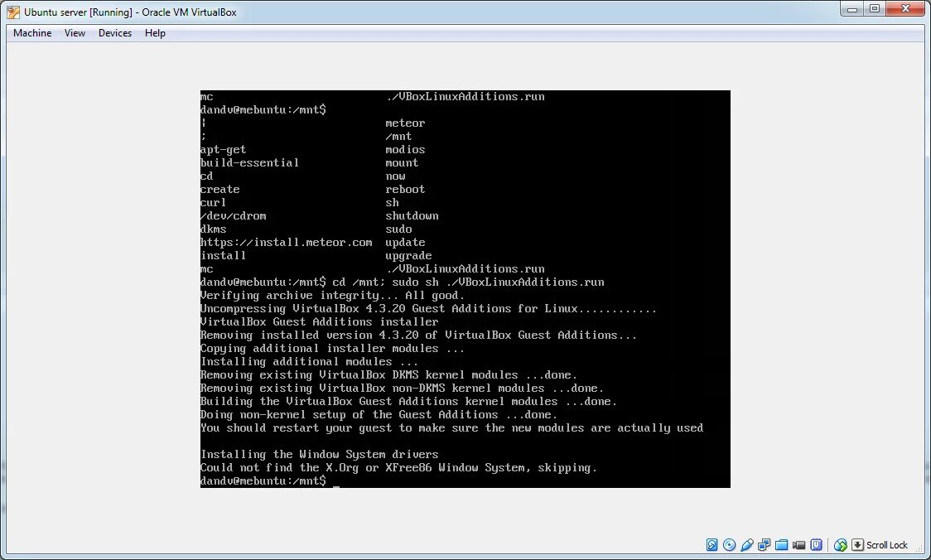Image resolution: width=931 pixels, height=560 pixels.
Task: Open the USB devices status icon
Action: click(747, 544)
